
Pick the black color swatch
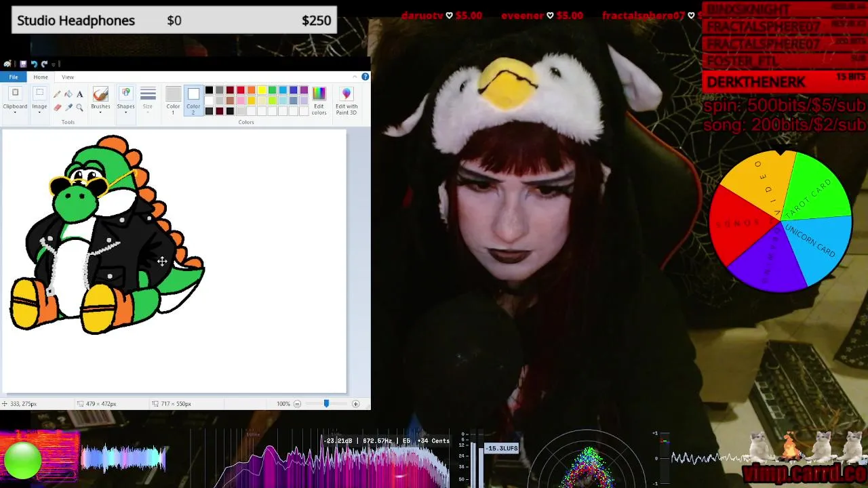coord(209,90)
